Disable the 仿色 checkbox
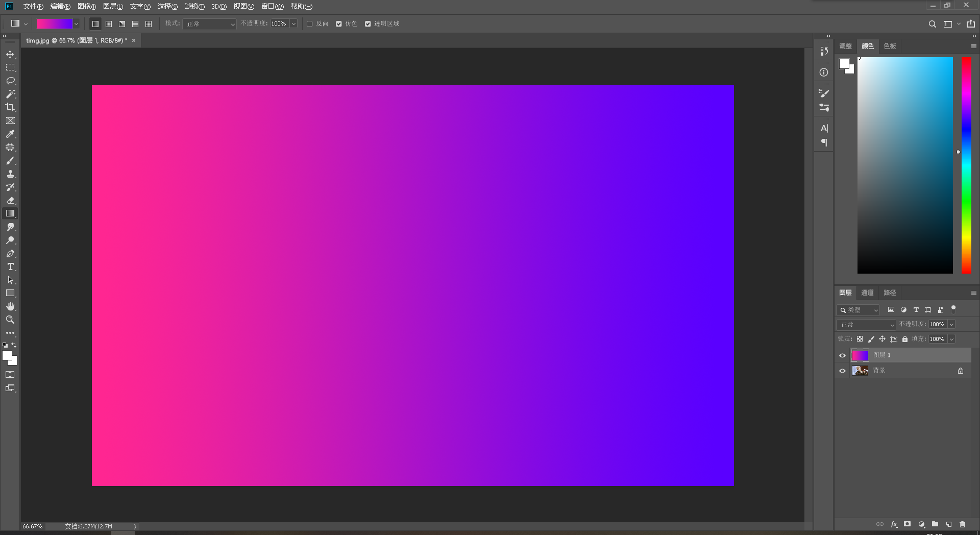The height and width of the screenshot is (535, 980). point(339,23)
